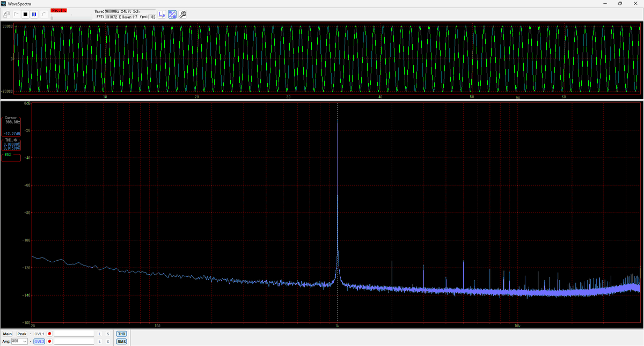The width and height of the screenshot is (644, 346).
Task: Click the S save button for OVL1
Action: pos(108,334)
